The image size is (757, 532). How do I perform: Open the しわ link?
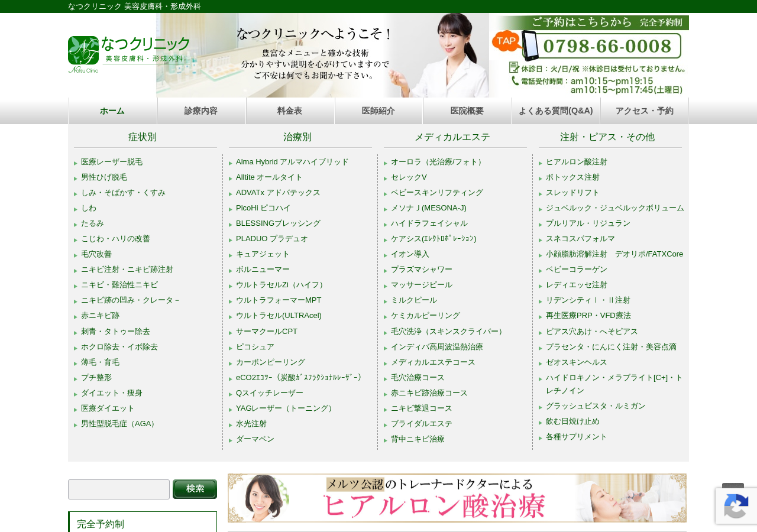pos(89,208)
